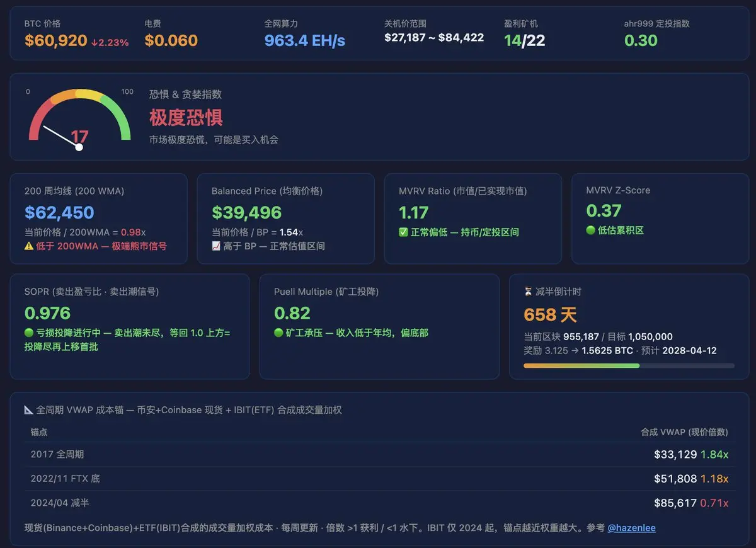Click the 2017 全周期 anchor row label

tap(57, 454)
